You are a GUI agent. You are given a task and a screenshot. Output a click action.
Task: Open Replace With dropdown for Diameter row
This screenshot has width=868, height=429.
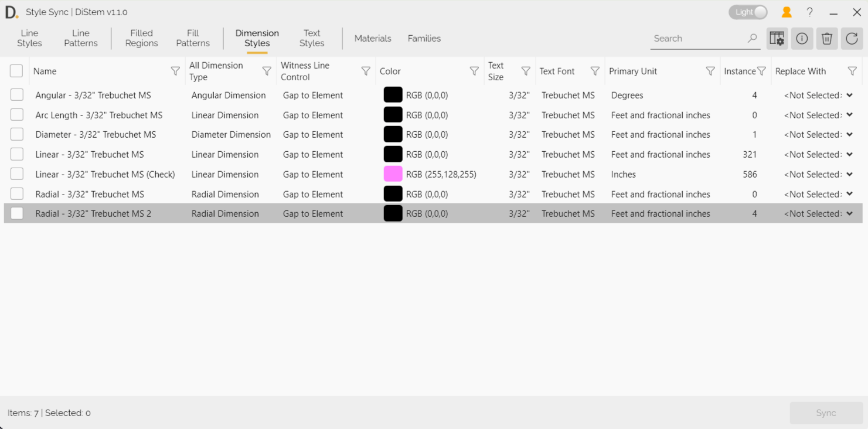tap(849, 135)
